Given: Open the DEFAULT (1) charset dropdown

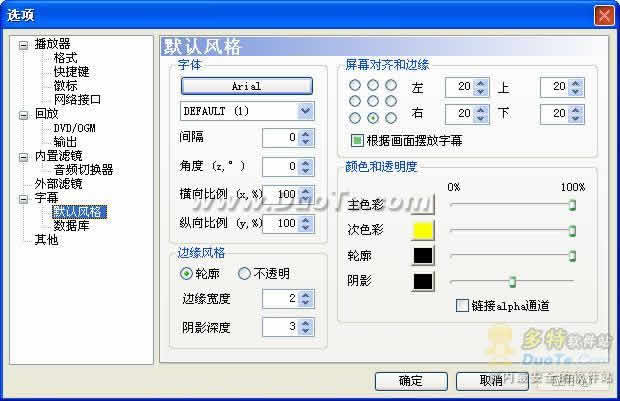Looking at the screenshot, I should click(x=246, y=110).
